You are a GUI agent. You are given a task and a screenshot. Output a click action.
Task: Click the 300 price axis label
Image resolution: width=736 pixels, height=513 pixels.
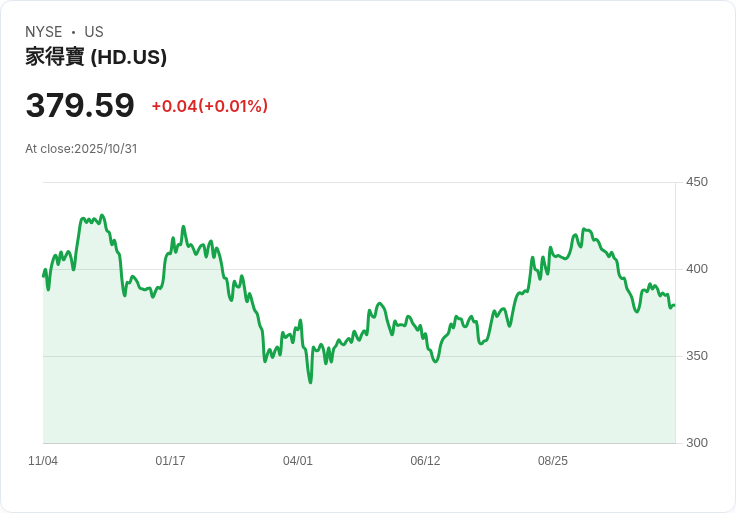coord(697,443)
